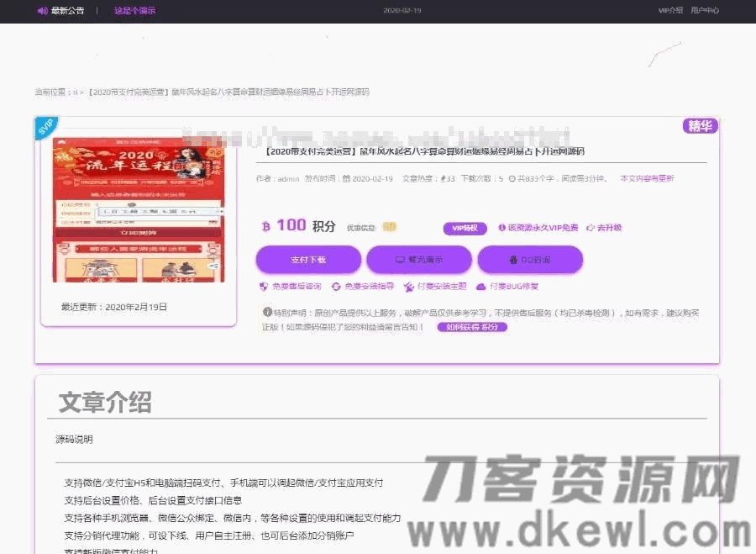Viewport: 756px width, 554px height.
Task: Click the calendar icon next to publish date
Action: click(346, 179)
